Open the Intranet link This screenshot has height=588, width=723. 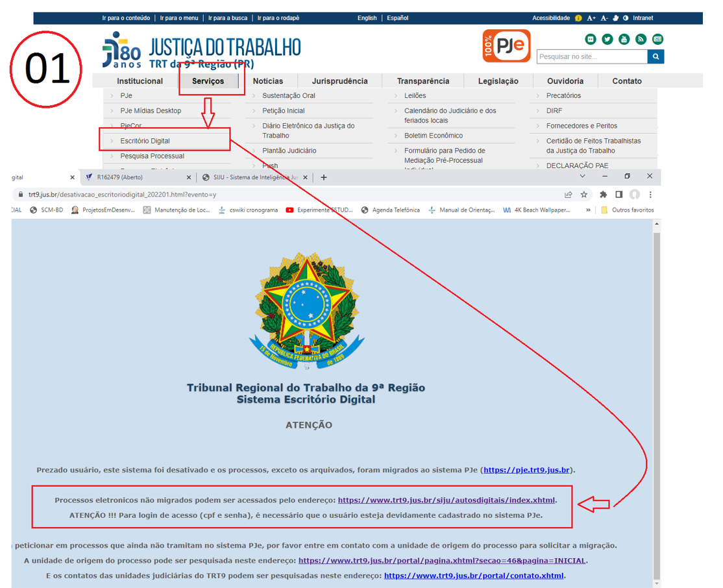(x=643, y=18)
